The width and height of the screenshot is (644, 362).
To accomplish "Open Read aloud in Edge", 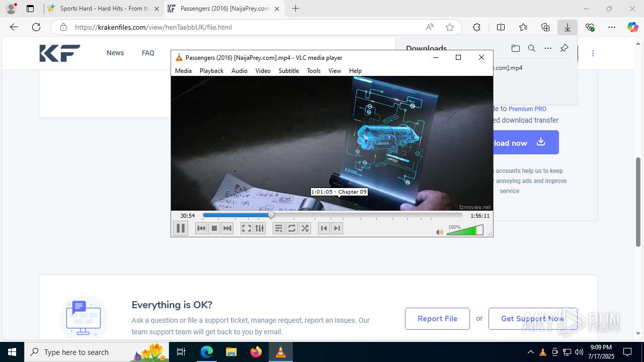I will coord(430,27).
